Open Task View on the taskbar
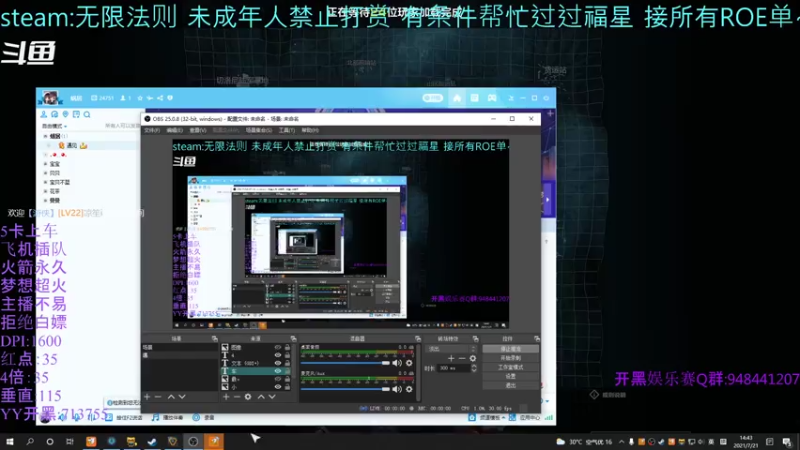This screenshot has width=800, height=450. pos(70,441)
